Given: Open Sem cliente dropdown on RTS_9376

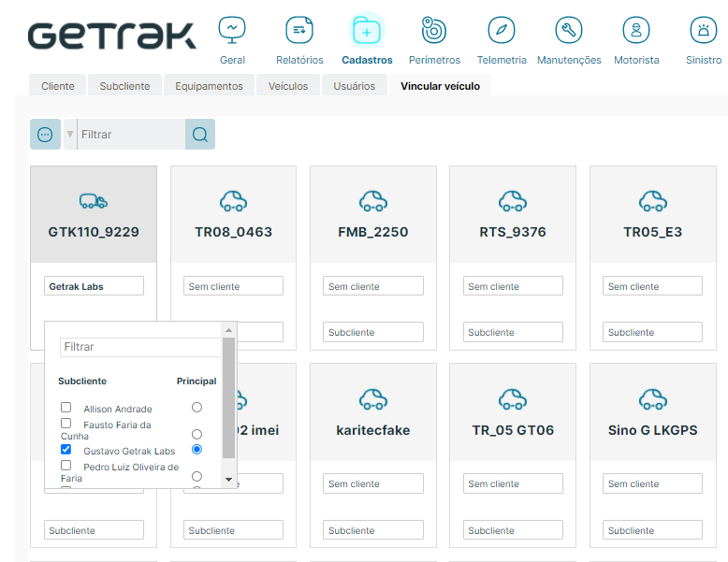Looking at the screenshot, I should (513, 286).
